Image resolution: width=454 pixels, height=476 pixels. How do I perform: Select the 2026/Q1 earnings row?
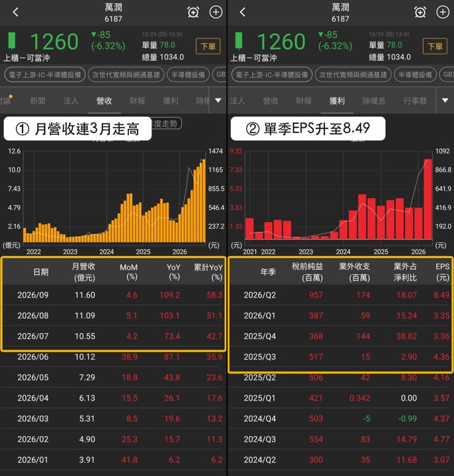(x=341, y=316)
